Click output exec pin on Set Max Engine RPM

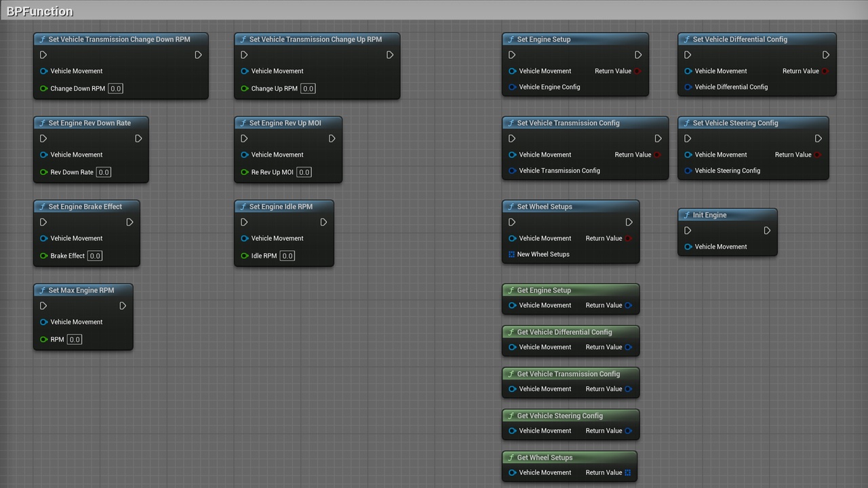click(123, 306)
